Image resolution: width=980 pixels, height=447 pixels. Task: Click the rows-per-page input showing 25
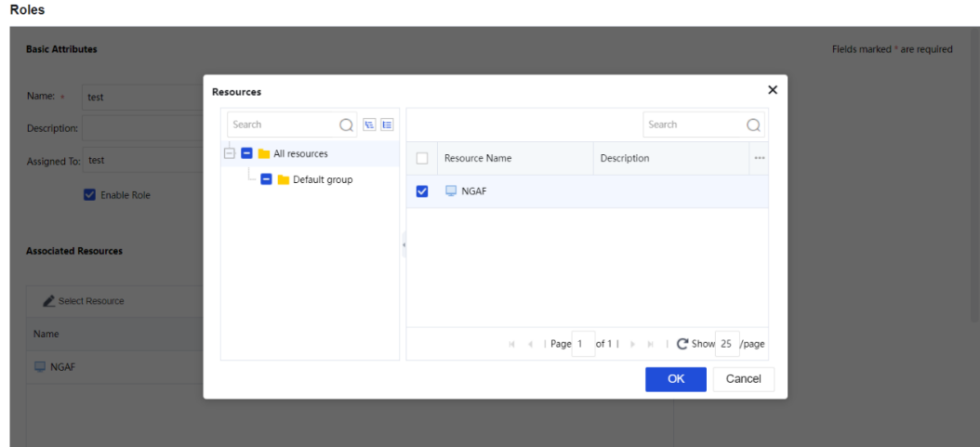click(x=726, y=344)
